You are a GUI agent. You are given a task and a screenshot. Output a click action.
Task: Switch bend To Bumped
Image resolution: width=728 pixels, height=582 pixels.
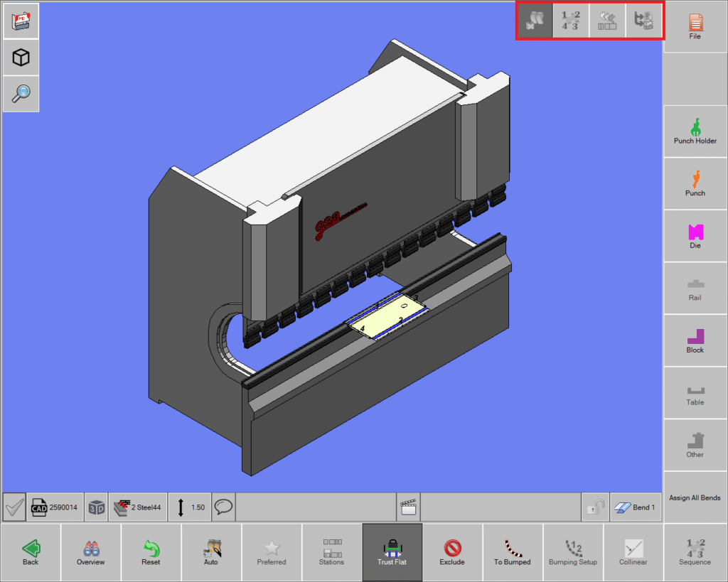(x=513, y=551)
